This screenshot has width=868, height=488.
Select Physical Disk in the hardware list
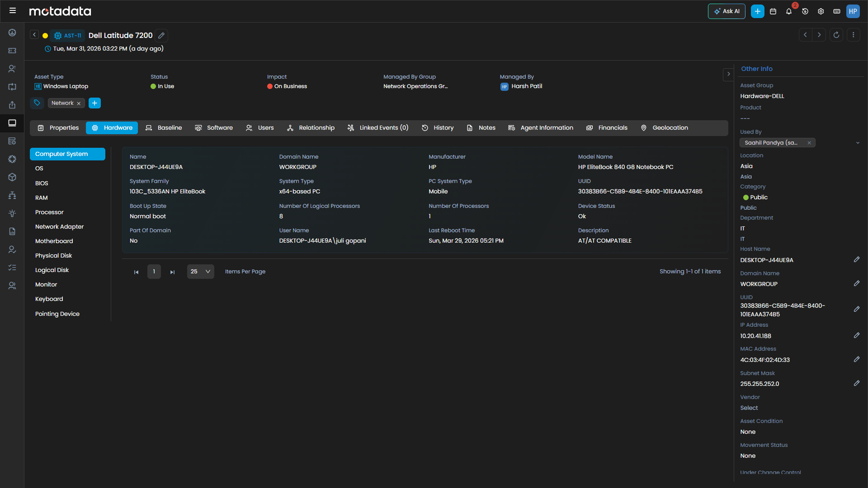53,255
